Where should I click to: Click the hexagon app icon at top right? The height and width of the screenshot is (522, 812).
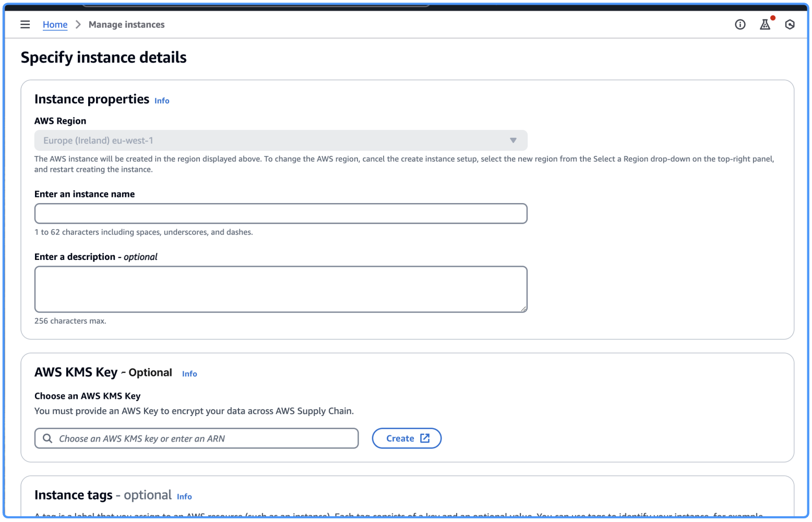pos(790,24)
